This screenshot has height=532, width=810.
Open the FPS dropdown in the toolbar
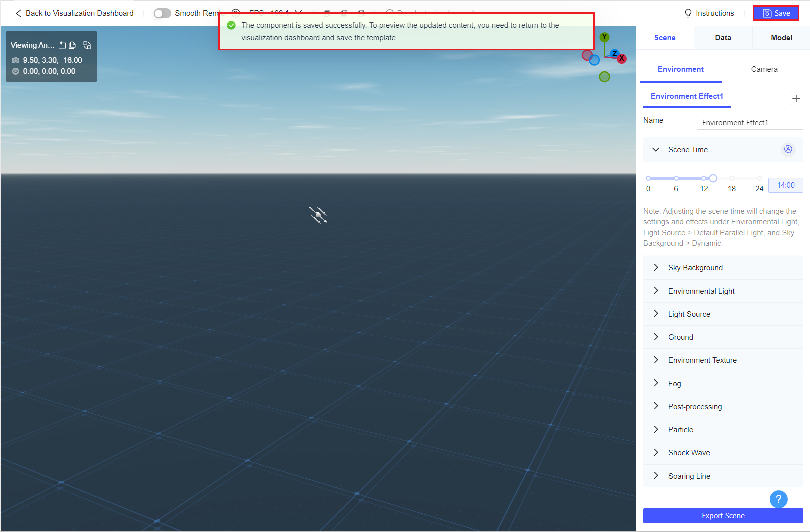[x=299, y=13]
